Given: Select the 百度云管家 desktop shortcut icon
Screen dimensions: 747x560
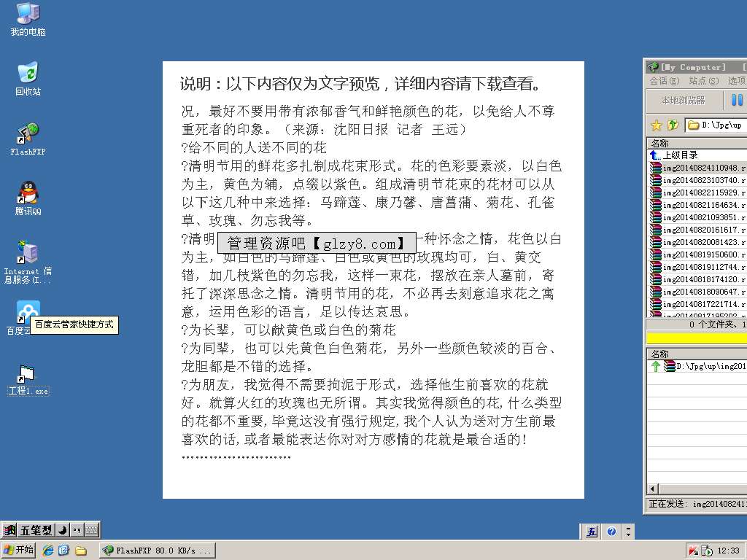Looking at the screenshot, I should (28, 312).
